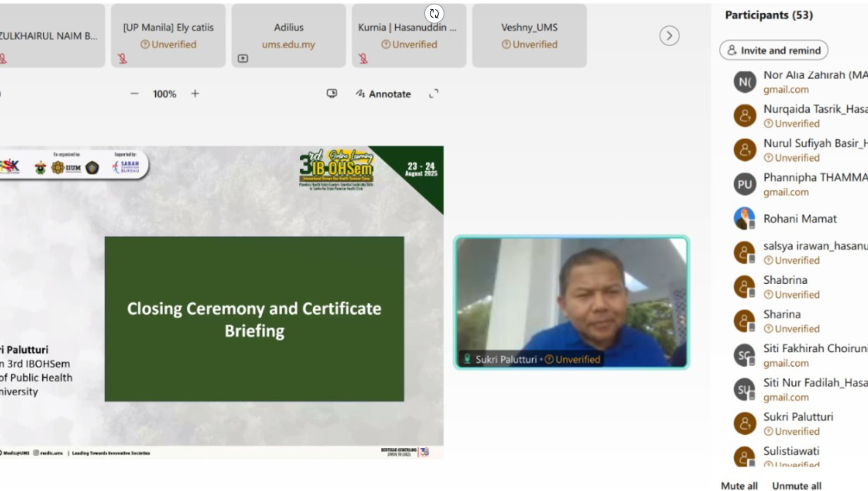Select Sukri Palutturi video feed

(x=572, y=302)
